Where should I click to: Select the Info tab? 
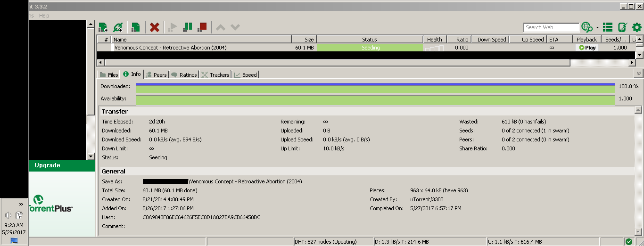coord(132,74)
